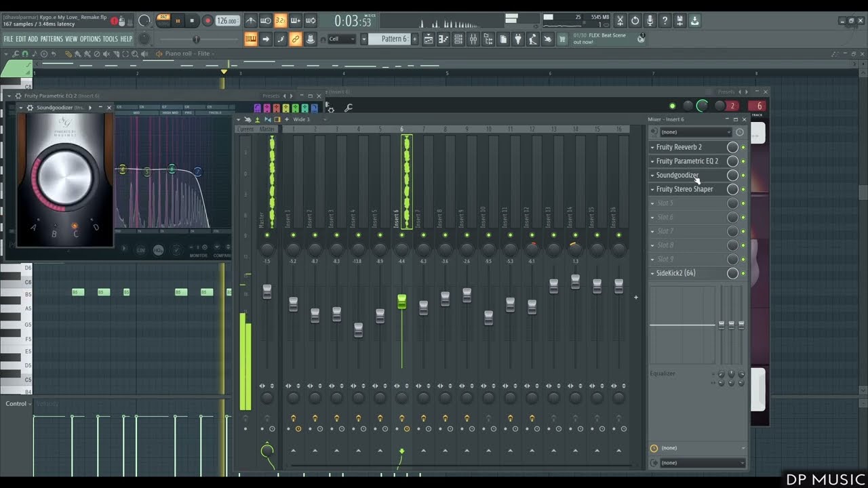The height and width of the screenshot is (488, 868).
Task: Open the PATTERNS menu
Action: (x=51, y=39)
